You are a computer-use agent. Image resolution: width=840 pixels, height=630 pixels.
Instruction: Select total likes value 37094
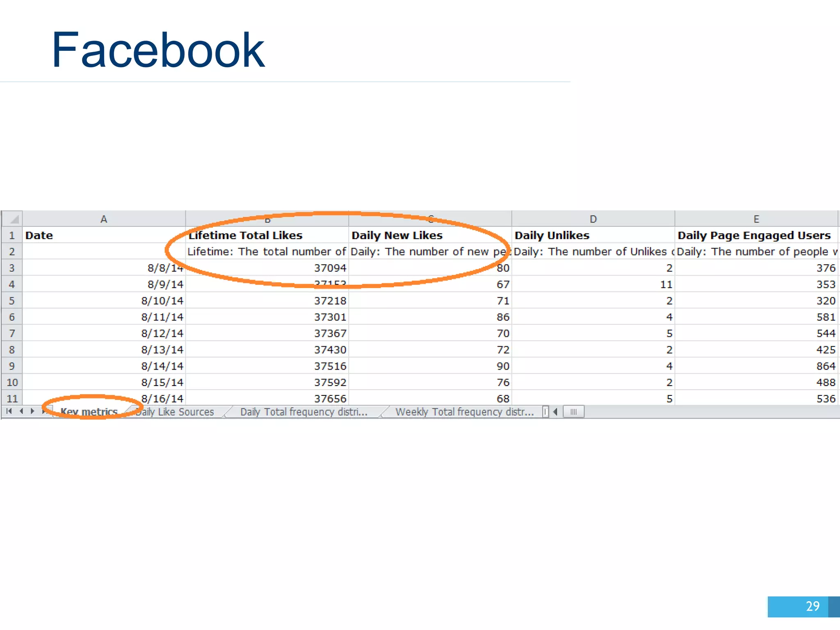(267, 268)
